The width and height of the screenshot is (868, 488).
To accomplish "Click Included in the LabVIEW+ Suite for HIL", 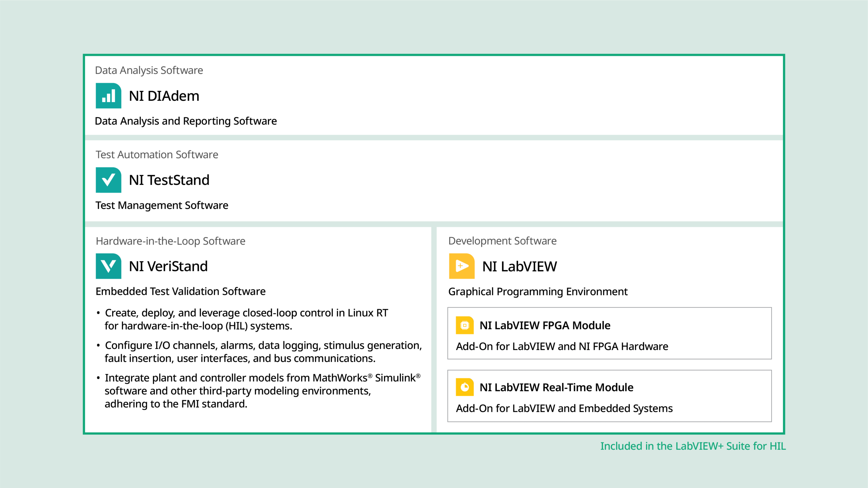I will click(693, 446).
